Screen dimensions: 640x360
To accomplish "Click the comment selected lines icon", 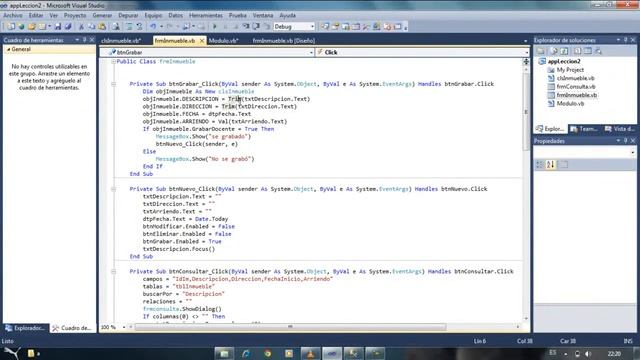I will pyautogui.click(x=129, y=27).
